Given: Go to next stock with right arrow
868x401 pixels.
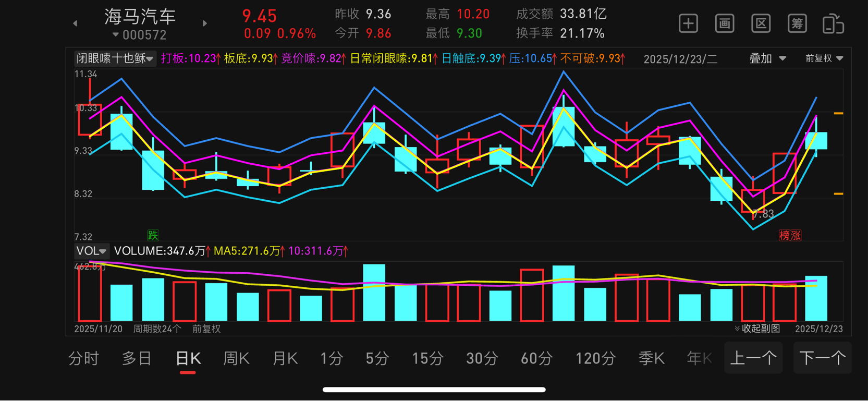Looking at the screenshot, I should 205,23.
